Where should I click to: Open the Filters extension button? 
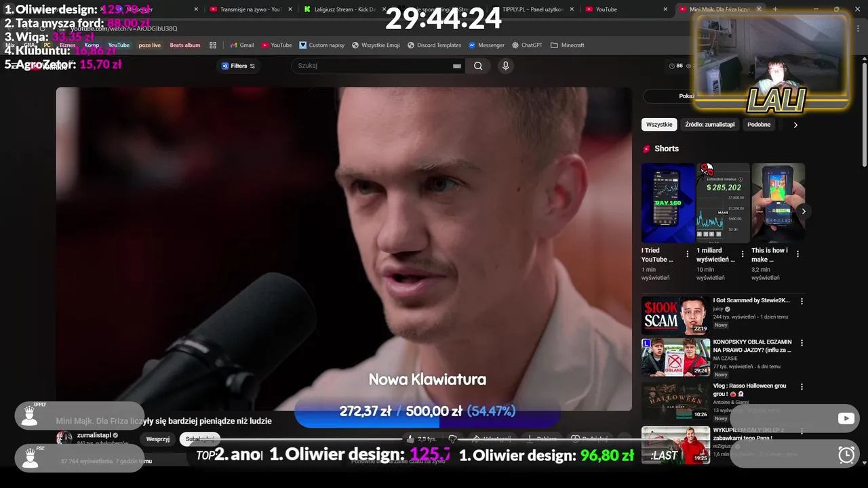pos(238,66)
